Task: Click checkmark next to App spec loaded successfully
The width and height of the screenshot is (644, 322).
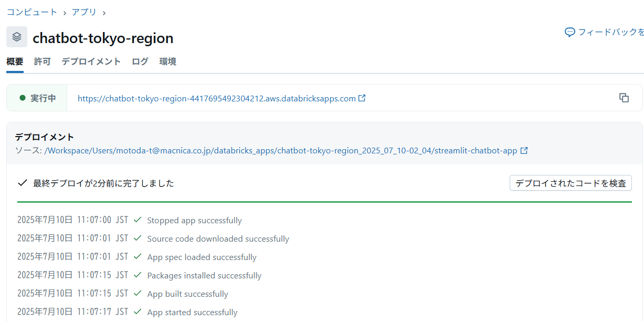Action: point(138,257)
